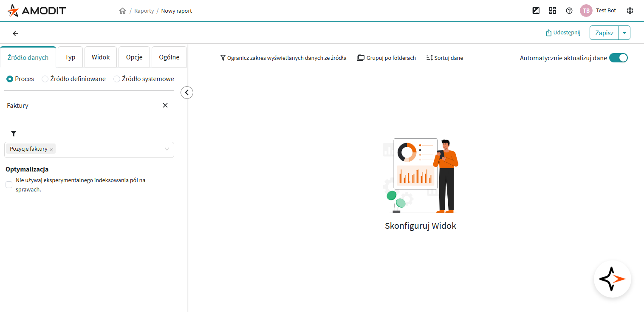Toggle Automatycznie aktualizuj dane switch
644x312 pixels.
(618, 58)
